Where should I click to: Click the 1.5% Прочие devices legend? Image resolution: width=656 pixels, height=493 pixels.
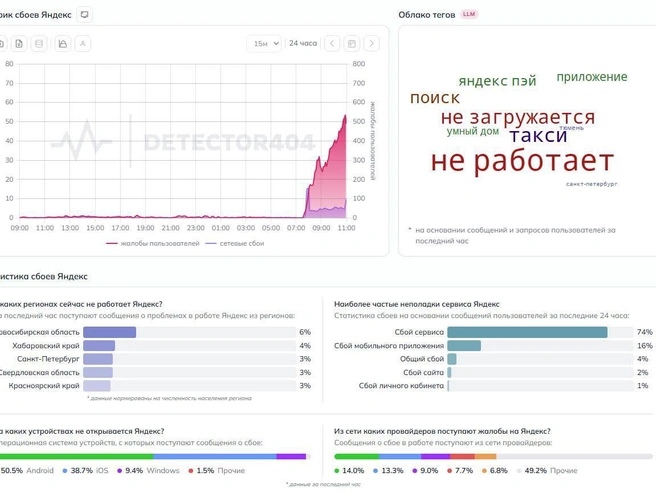217,470
